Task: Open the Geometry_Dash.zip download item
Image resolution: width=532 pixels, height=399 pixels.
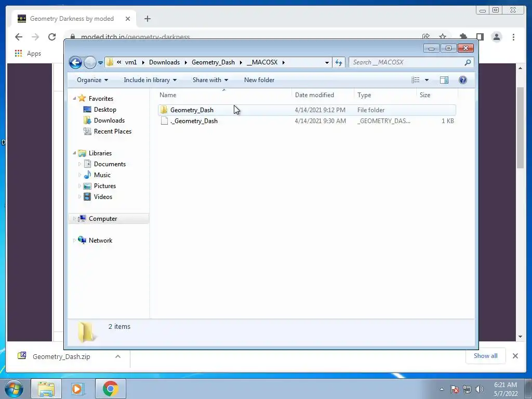Action: (x=61, y=356)
